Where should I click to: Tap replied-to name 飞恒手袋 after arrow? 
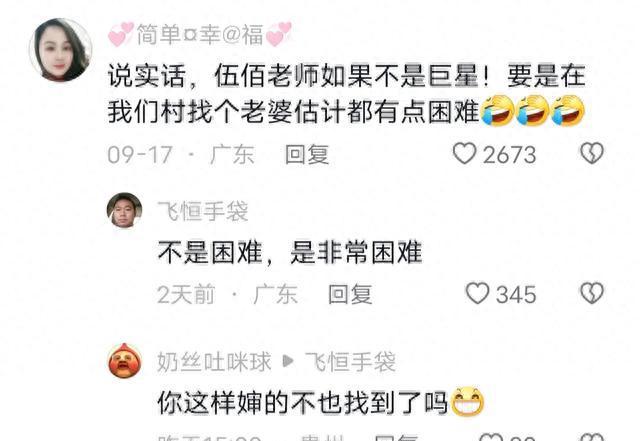[x=350, y=362]
